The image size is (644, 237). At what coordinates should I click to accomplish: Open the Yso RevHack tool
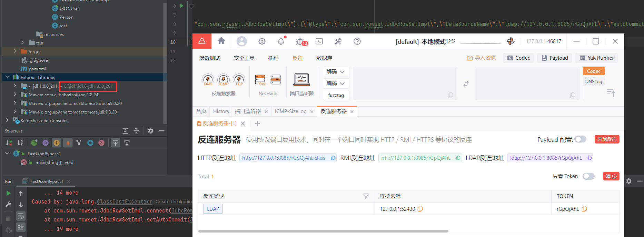260,80
